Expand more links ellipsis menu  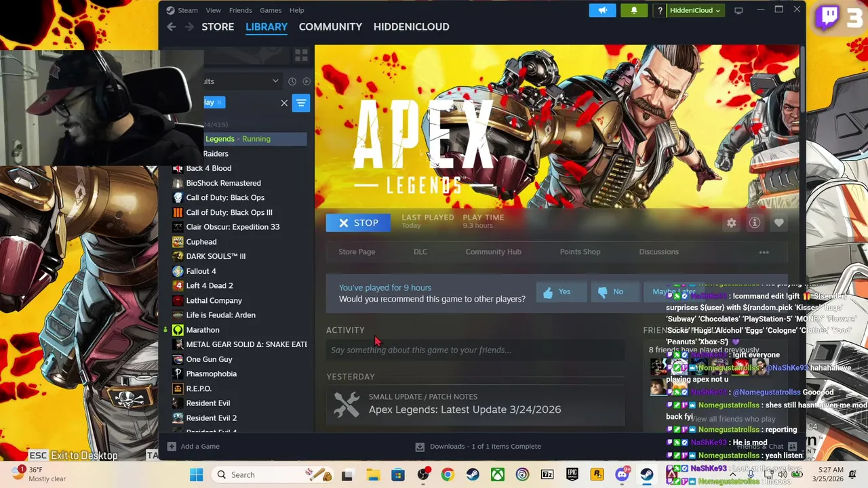(764, 253)
